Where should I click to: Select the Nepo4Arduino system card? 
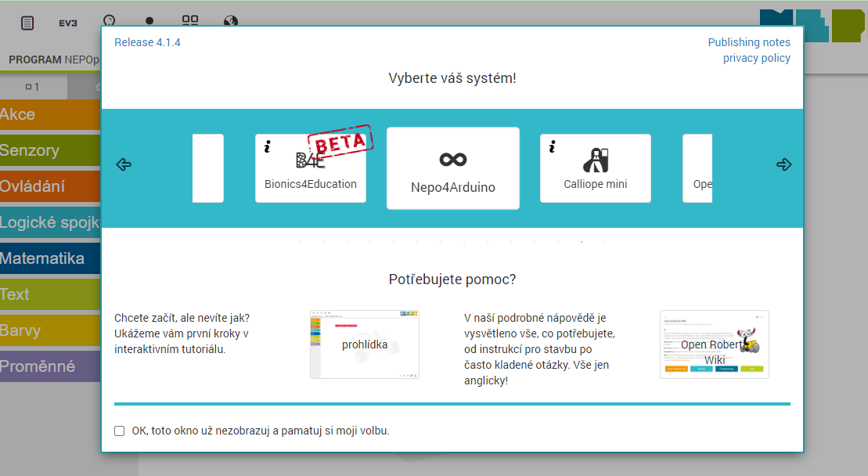(x=453, y=168)
